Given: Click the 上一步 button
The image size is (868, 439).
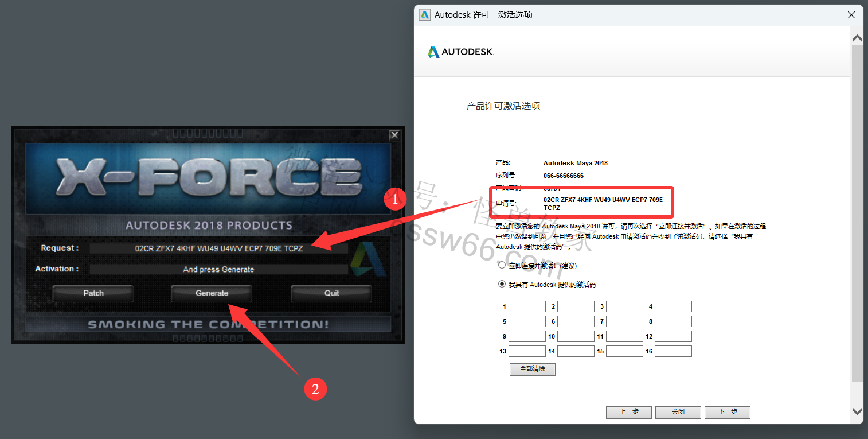Looking at the screenshot, I should 628,412.
